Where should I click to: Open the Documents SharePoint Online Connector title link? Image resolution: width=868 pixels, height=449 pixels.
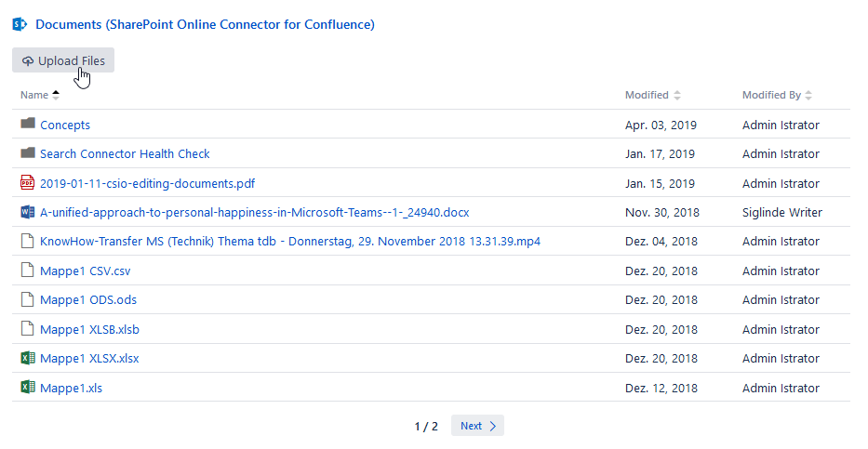[205, 24]
